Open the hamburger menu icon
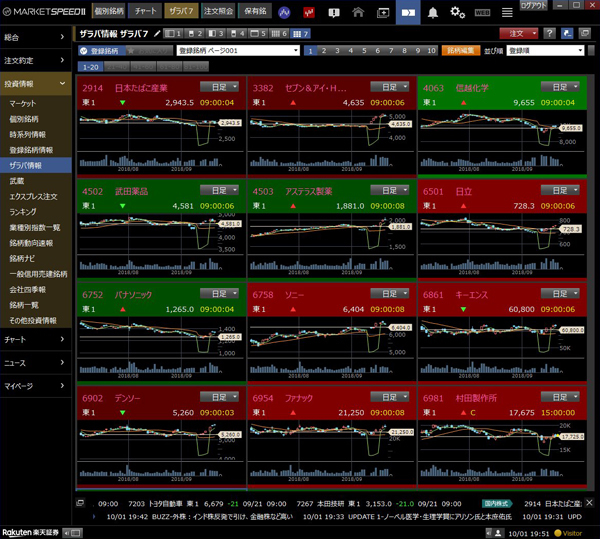This screenshot has height=539, width=600. click(507, 13)
